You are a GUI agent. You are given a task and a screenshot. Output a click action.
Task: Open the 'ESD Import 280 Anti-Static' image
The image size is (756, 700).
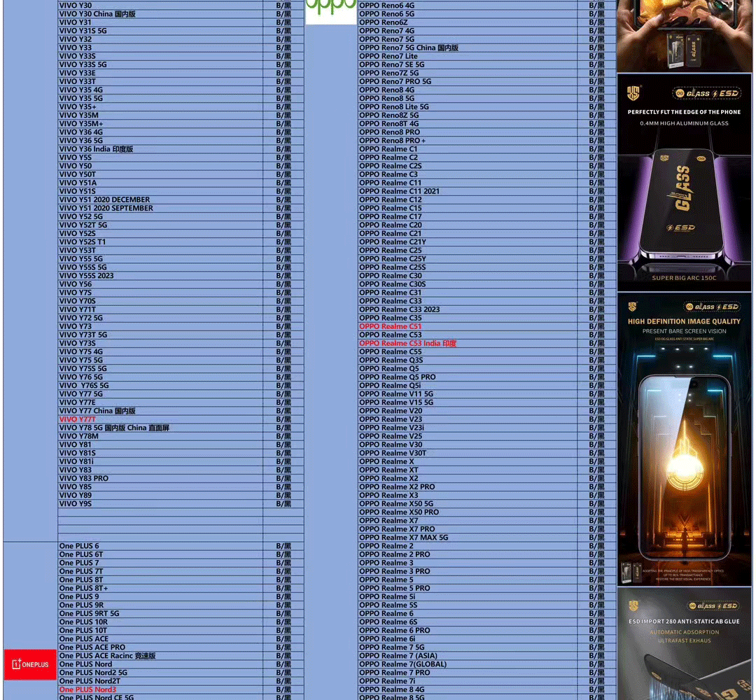[x=684, y=643]
